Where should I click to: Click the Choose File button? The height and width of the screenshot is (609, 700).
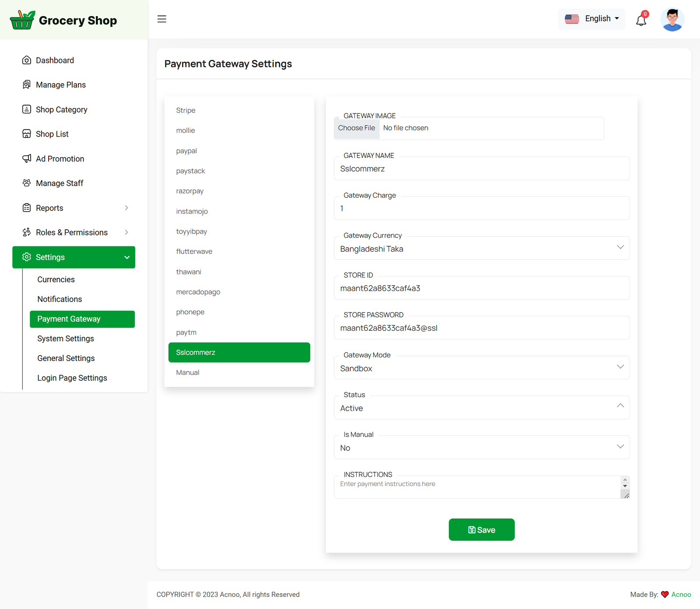pyautogui.click(x=357, y=128)
